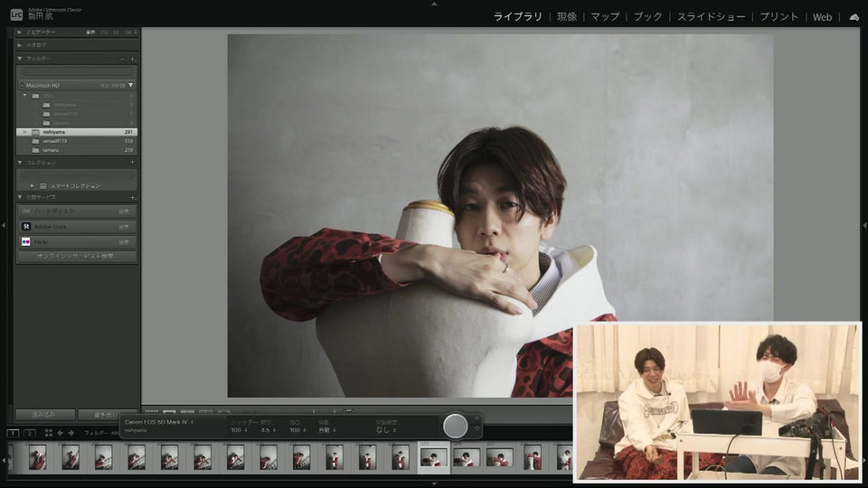Switch to Compare view in toolbar

coord(188,411)
